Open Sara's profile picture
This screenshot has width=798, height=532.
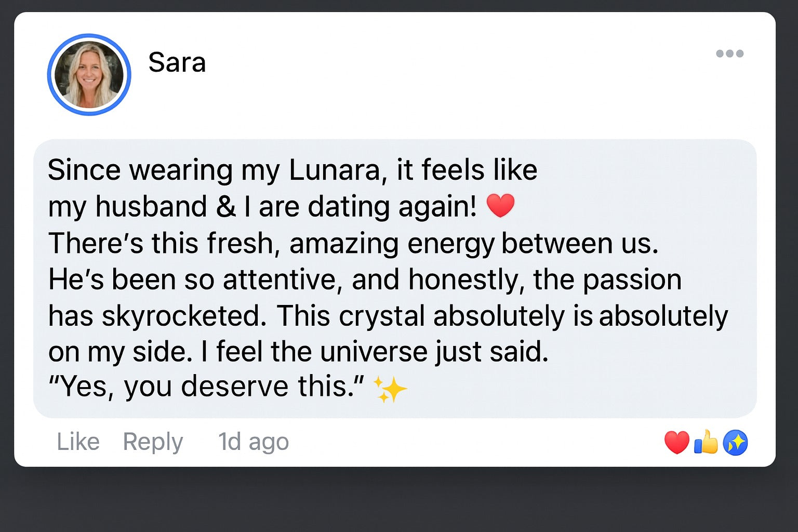[x=89, y=75]
